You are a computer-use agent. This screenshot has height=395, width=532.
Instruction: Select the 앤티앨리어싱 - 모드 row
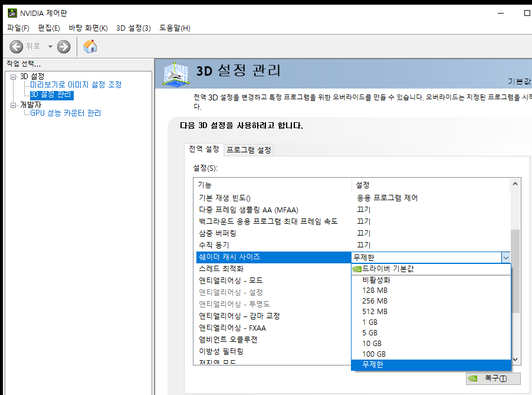[274, 280]
